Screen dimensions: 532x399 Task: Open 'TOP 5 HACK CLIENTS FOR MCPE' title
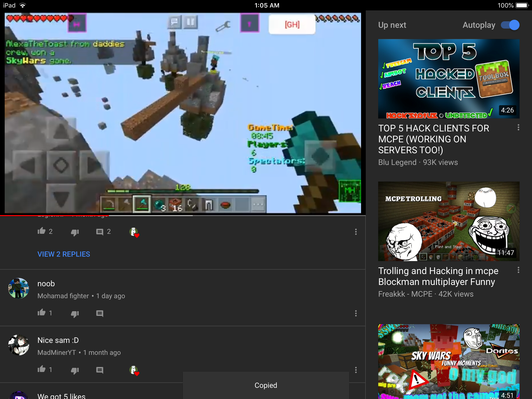point(434,139)
